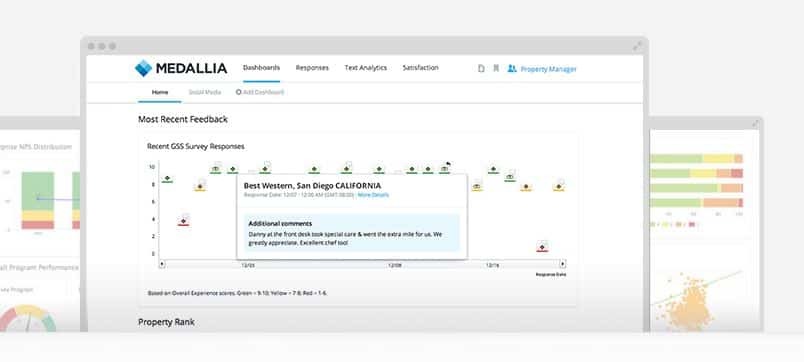This screenshot has height=362, width=804.
Task: Select the red survey marker at score 0
Action: [542, 248]
